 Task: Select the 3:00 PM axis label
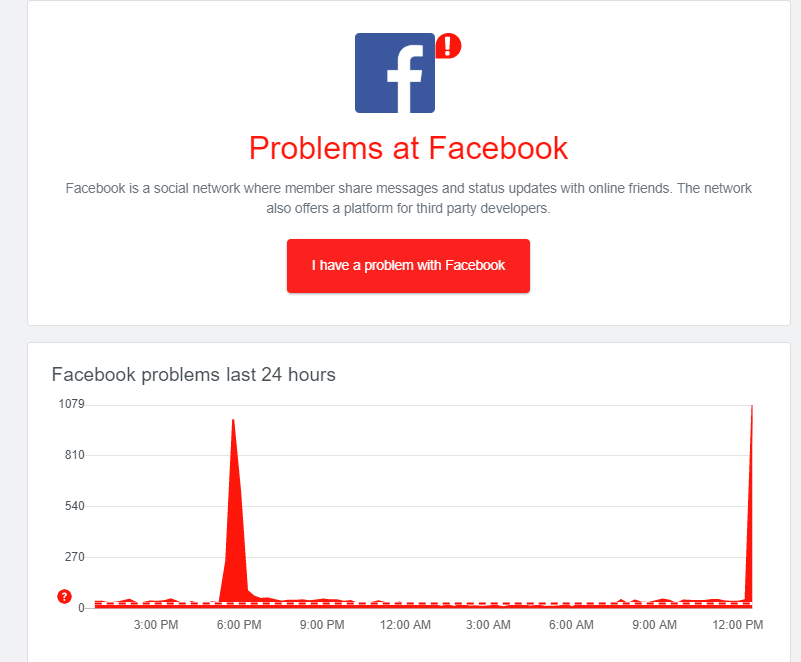[156, 625]
